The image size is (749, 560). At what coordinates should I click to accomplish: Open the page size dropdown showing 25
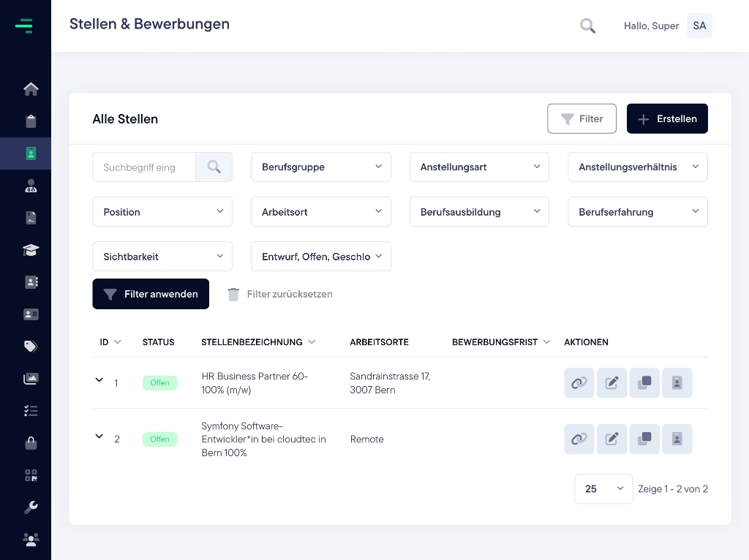click(x=603, y=489)
